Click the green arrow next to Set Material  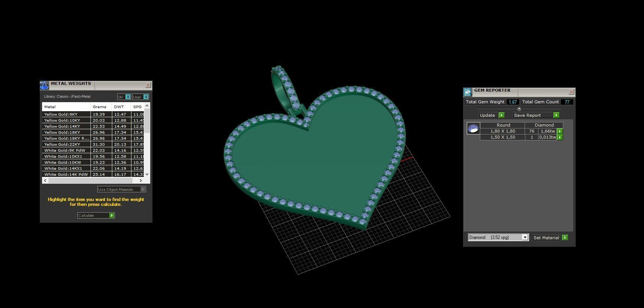coord(565,238)
